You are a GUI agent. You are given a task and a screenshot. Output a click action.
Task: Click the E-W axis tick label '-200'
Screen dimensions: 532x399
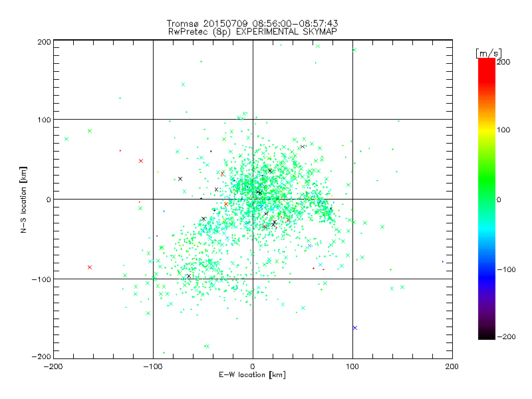[x=53, y=366]
